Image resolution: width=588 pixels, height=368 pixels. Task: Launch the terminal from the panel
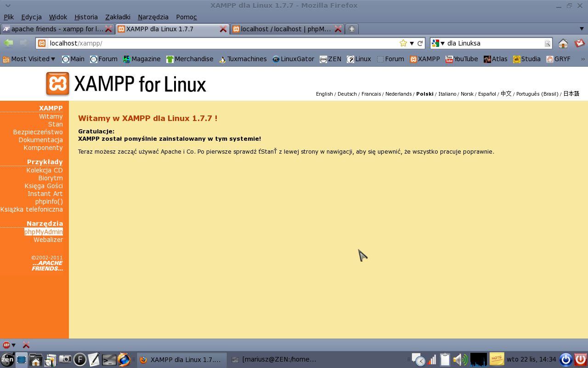(x=108, y=359)
